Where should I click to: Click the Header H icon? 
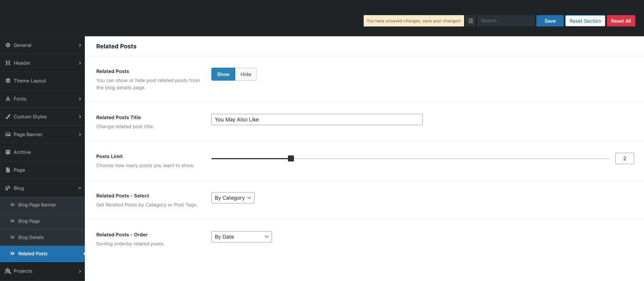(x=8, y=63)
